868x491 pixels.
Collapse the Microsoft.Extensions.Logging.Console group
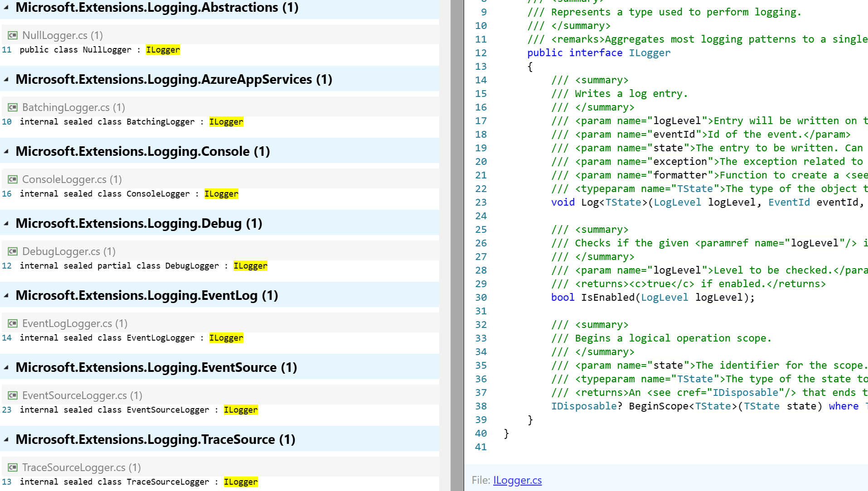point(6,152)
